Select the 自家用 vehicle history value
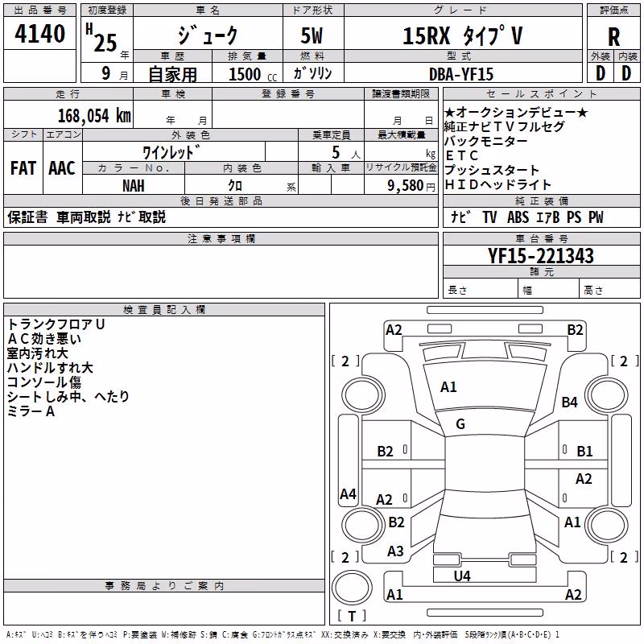 point(172,74)
